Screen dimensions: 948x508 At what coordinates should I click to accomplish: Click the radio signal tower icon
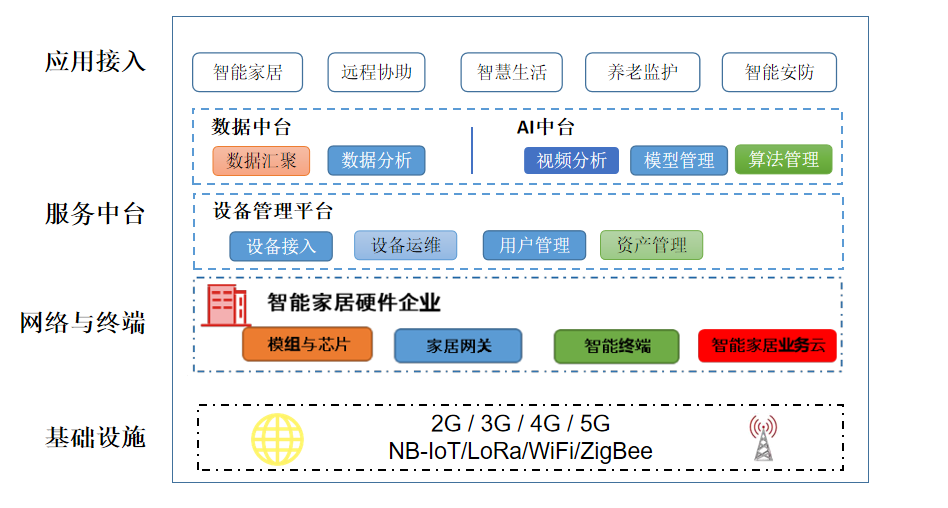[x=763, y=438]
